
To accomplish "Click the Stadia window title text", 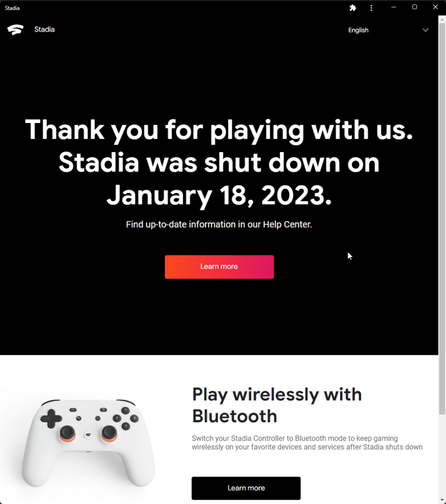I will (12, 8).
